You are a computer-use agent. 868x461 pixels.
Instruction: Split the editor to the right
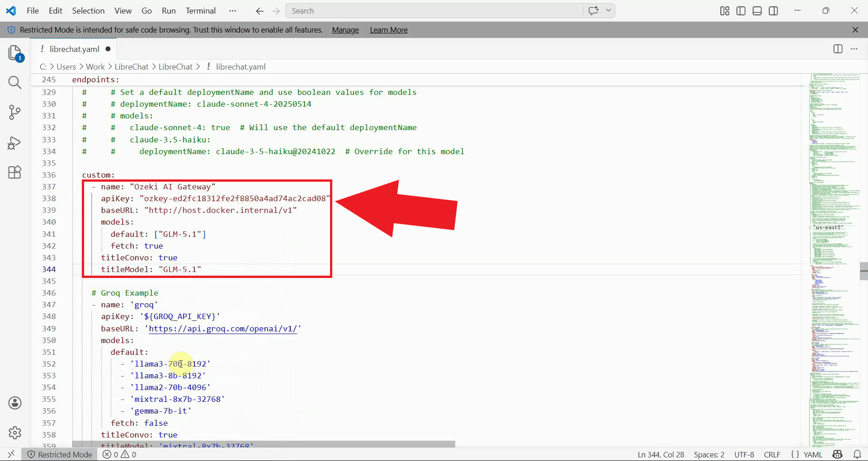[x=838, y=49]
